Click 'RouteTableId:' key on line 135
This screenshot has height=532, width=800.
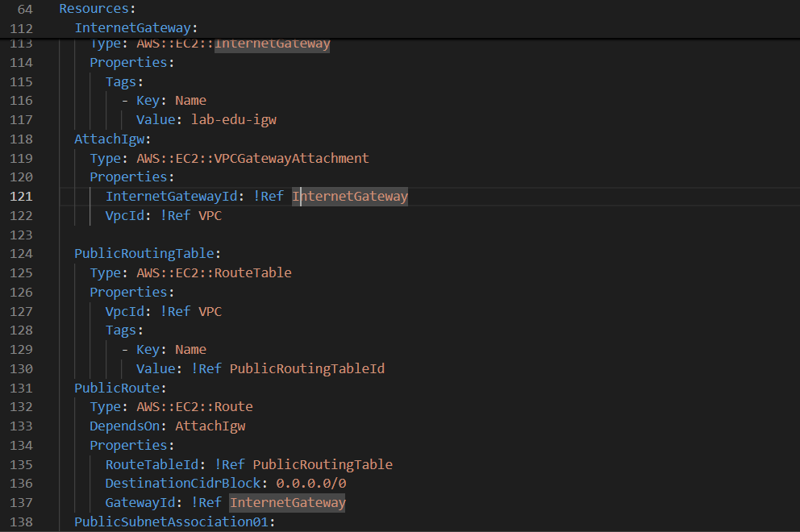[x=156, y=464]
